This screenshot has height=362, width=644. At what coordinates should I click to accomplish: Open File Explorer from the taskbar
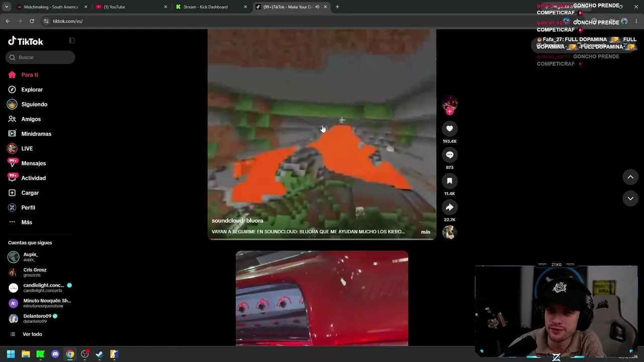pyautogui.click(x=26, y=354)
